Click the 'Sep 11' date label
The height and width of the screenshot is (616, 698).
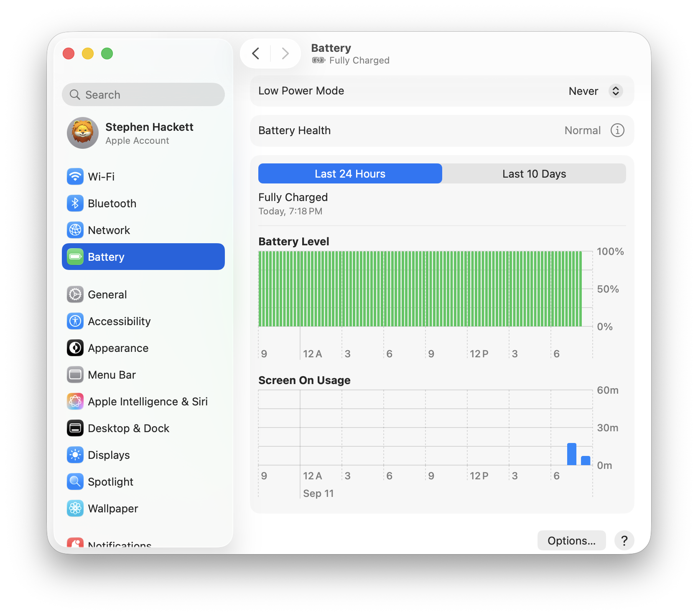tap(318, 493)
